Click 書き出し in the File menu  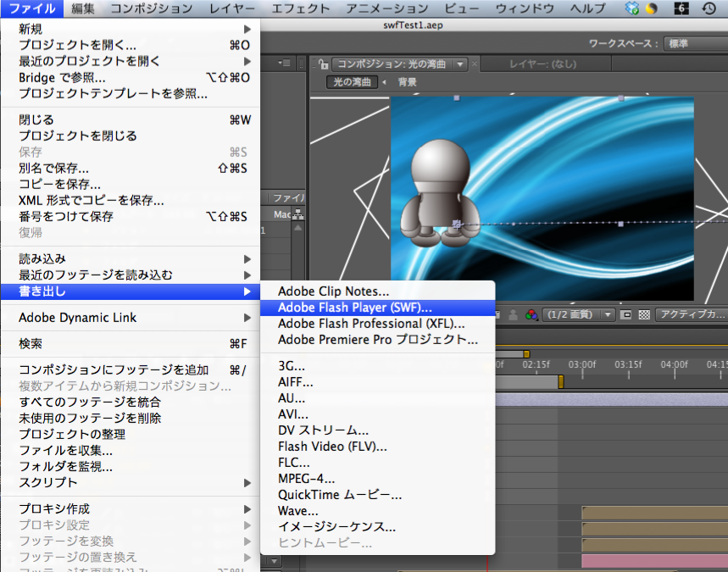tap(130, 292)
